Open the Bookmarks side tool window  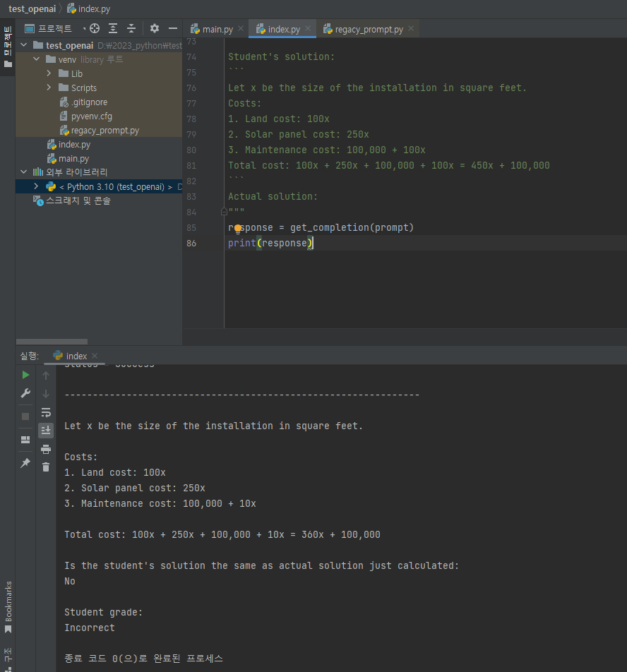click(8, 607)
